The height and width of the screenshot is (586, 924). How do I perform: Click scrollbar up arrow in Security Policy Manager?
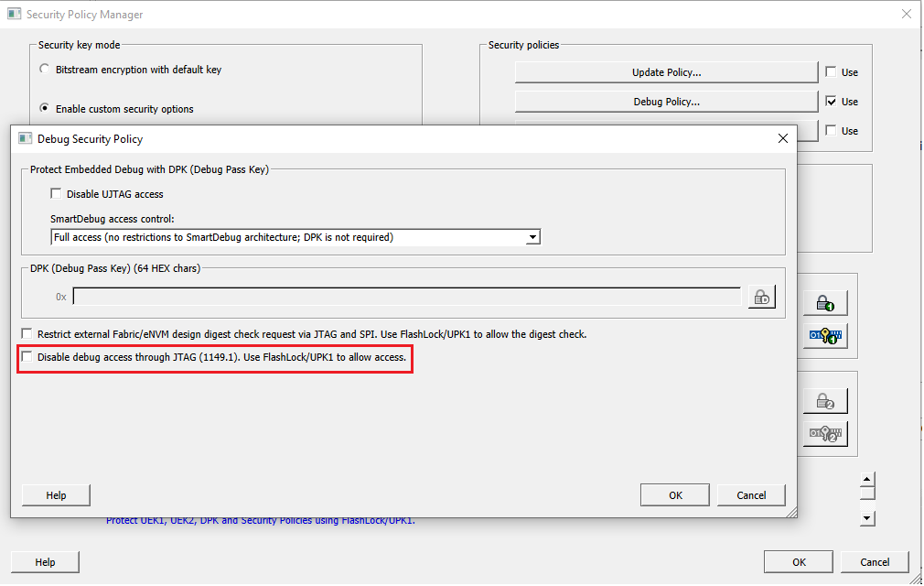point(867,479)
